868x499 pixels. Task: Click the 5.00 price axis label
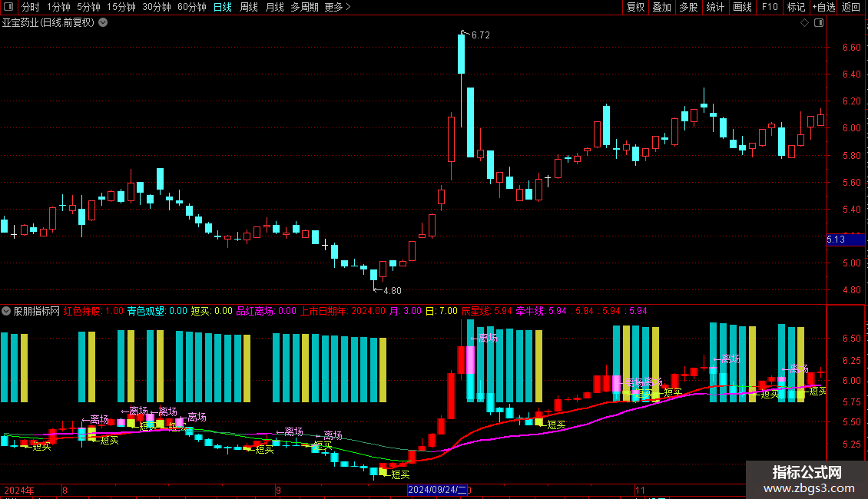pos(851,263)
